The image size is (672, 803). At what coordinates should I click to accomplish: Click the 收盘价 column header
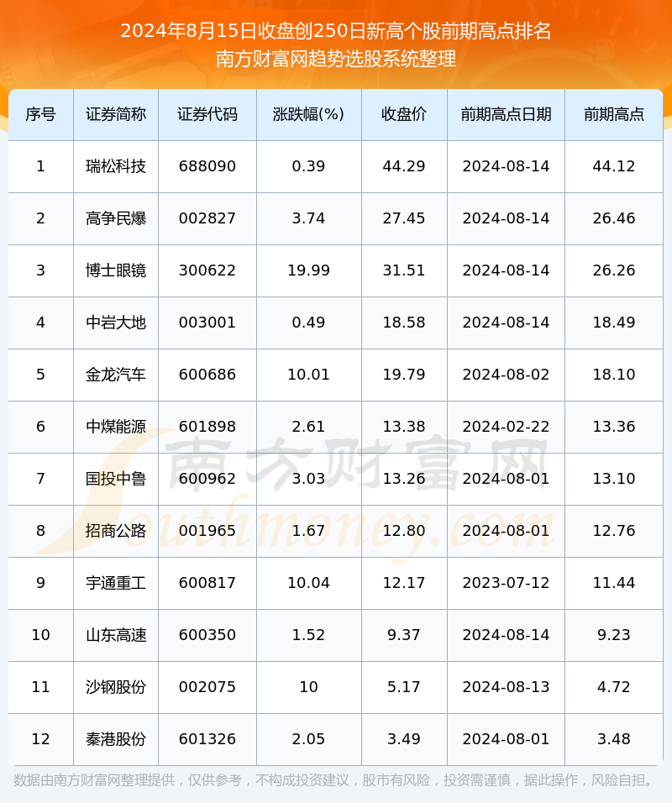tap(404, 114)
